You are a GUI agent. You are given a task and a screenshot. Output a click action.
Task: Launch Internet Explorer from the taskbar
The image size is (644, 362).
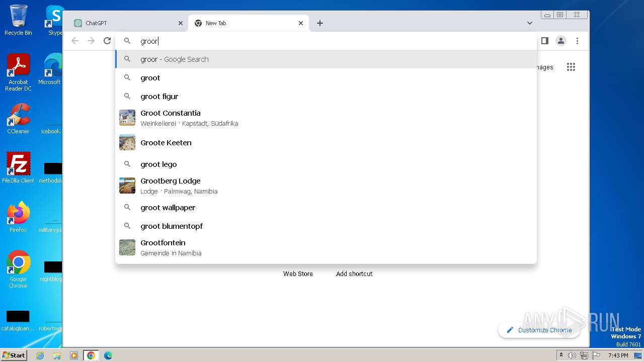40,355
